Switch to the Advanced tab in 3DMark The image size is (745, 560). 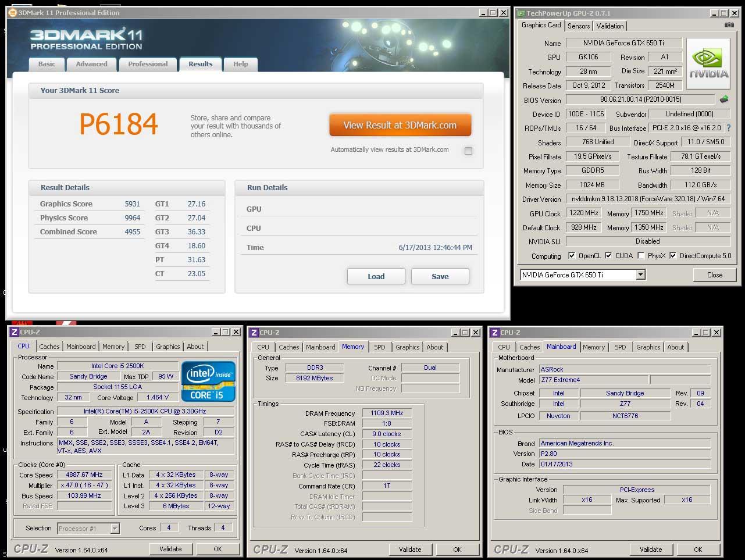(x=91, y=64)
